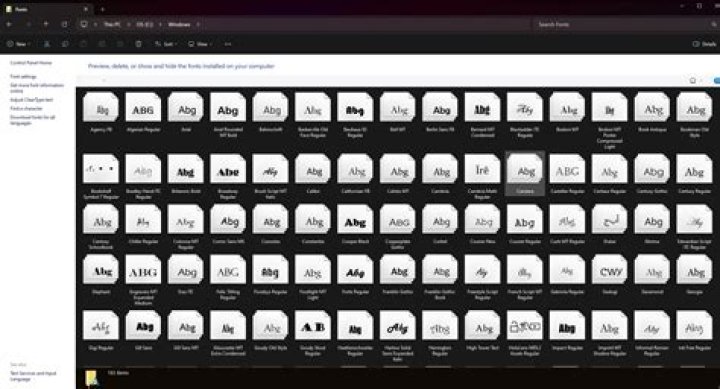
Task: Select the Castellar Regular font icon
Action: click(567, 169)
